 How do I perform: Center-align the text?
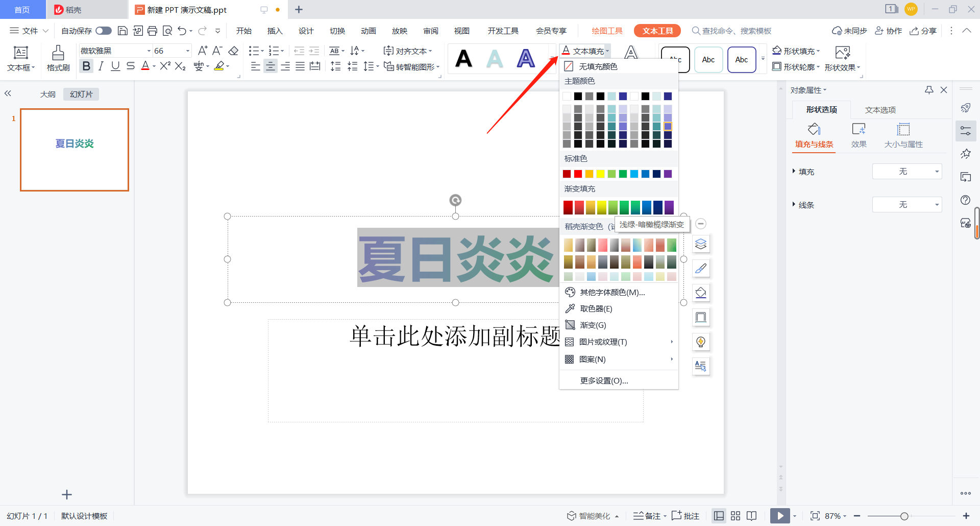pos(270,66)
